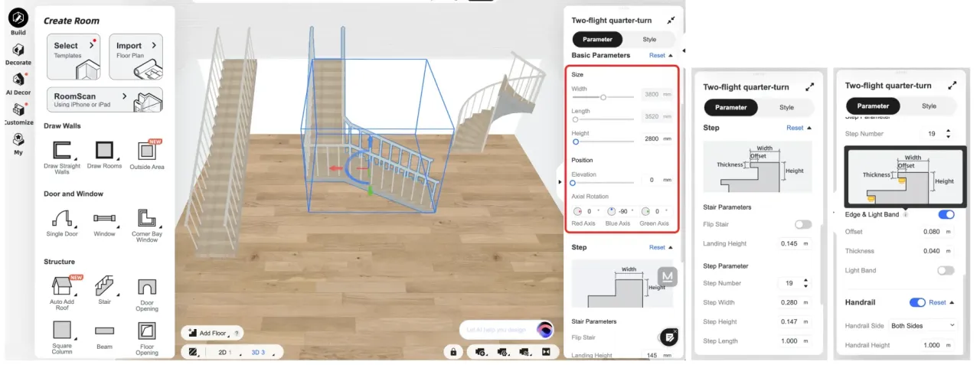Viewport: 980px width, 365px height.
Task: Enable the Light Band switch
Action: point(946,270)
